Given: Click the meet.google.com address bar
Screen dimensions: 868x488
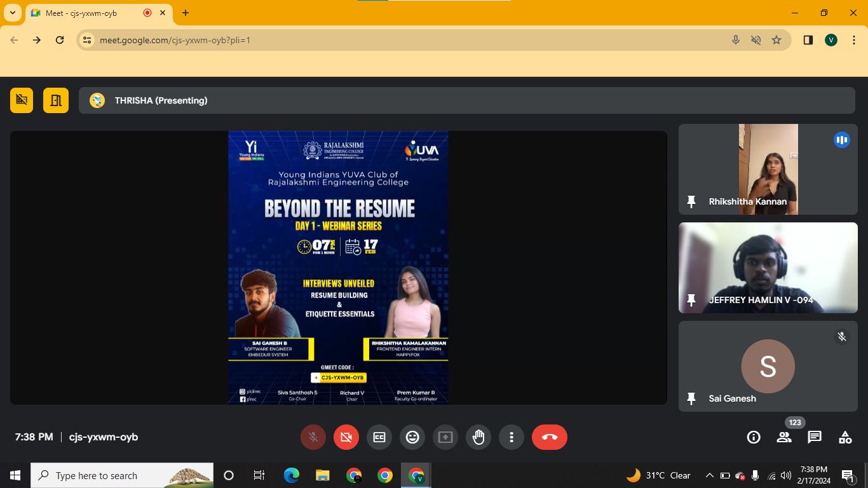Looking at the screenshot, I should 407,40.
